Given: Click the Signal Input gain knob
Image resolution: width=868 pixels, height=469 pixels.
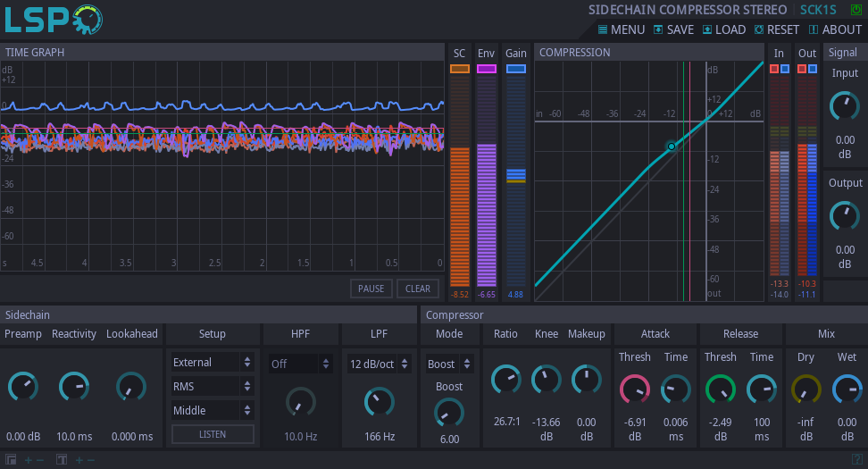Looking at the screenshot, I should tap(845, 106).
